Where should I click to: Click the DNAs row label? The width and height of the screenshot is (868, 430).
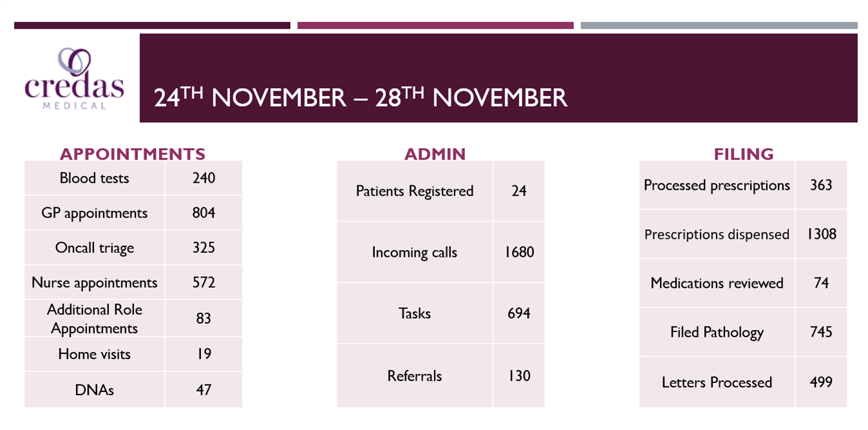[x=95, y=389]
